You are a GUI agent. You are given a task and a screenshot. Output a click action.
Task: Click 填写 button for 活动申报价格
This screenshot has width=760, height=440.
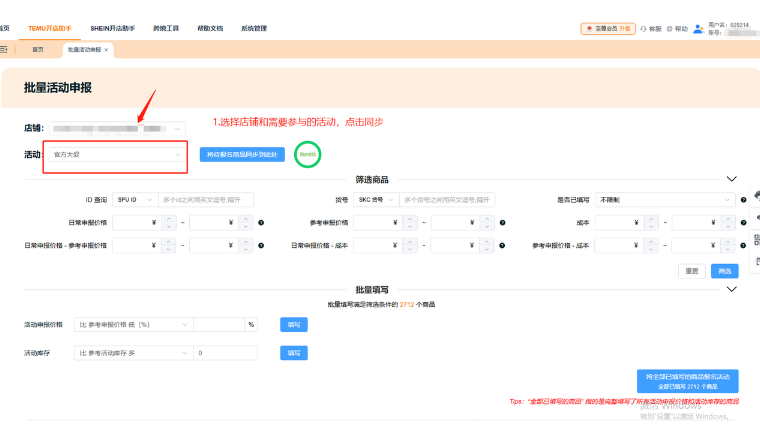pos(294,325)
